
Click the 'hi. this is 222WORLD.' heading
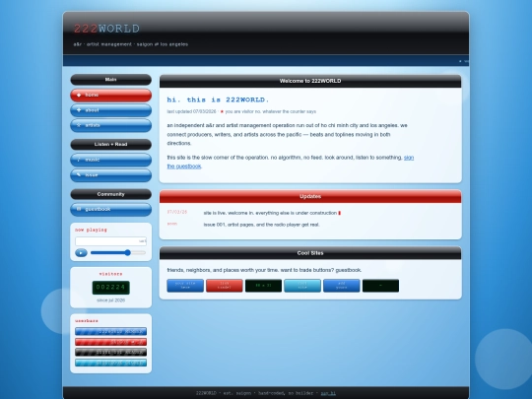tap(218, 100)
